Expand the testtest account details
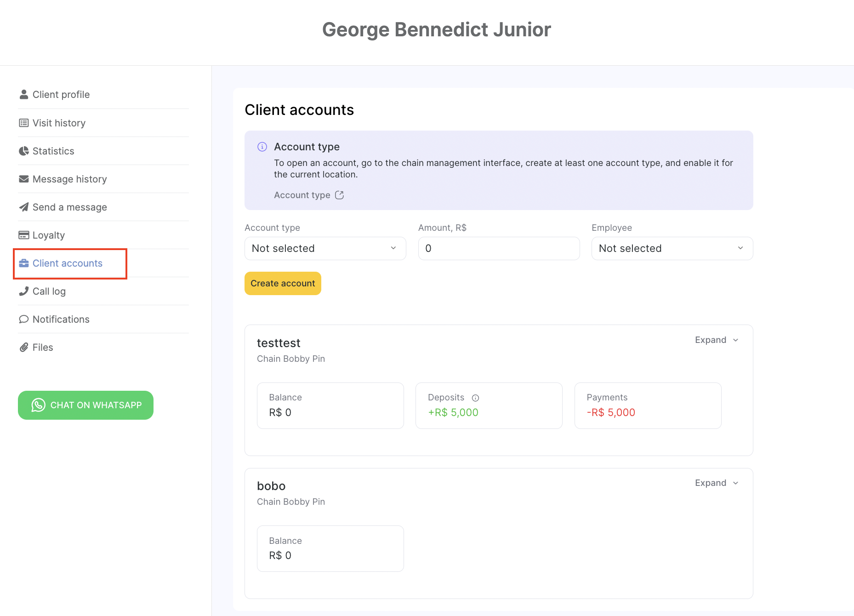854x616 pixels. [716, 340]
